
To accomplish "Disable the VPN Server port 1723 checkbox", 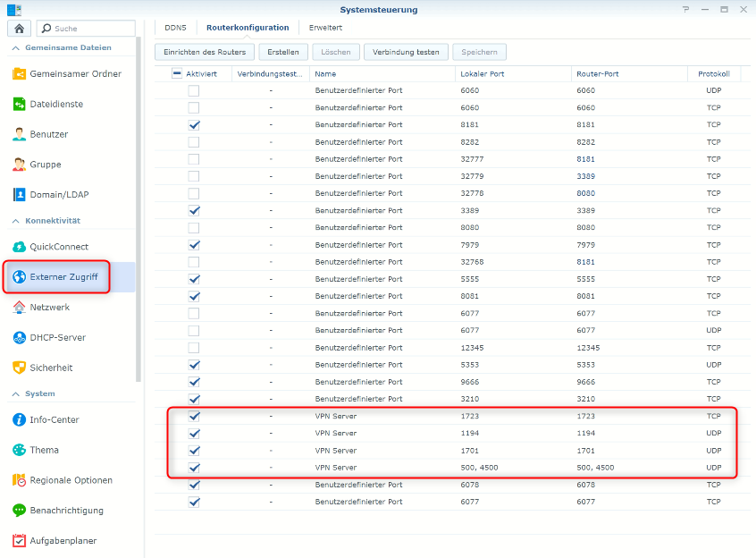I will (194, 417).
